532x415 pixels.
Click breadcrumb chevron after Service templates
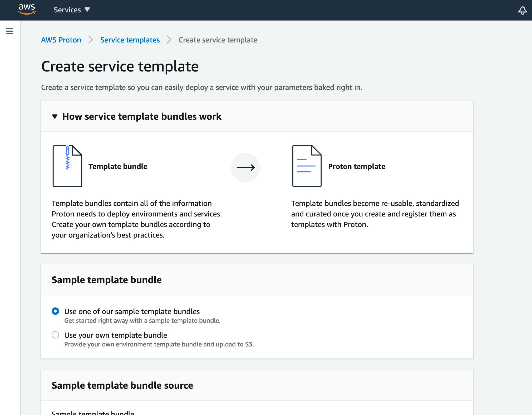(169, 40)
